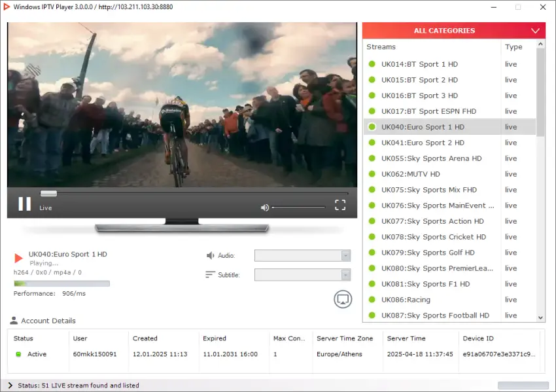
Task: Select UK081:Sky Sports F1 HD
Action: (449, 284)
